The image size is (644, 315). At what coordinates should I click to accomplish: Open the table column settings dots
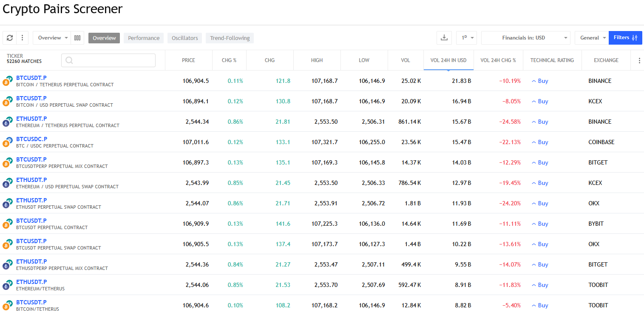(639, 60)
